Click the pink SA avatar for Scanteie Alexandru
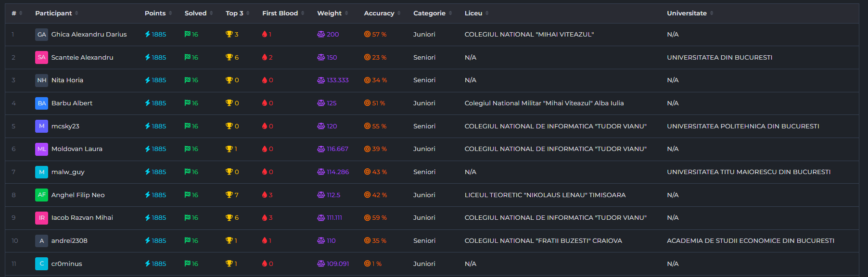 [41, 58]
